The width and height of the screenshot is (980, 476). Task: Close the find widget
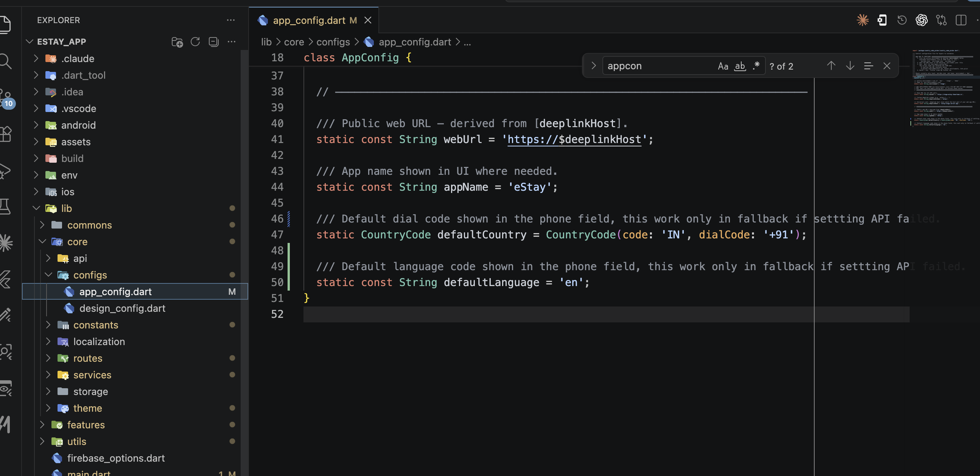(887, 66)
